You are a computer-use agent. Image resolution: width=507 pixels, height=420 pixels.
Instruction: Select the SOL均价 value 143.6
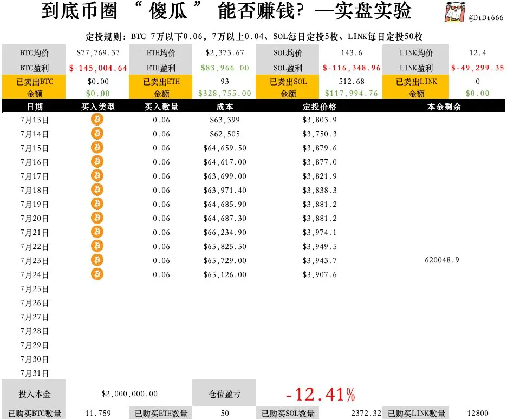tap(352, 52)
